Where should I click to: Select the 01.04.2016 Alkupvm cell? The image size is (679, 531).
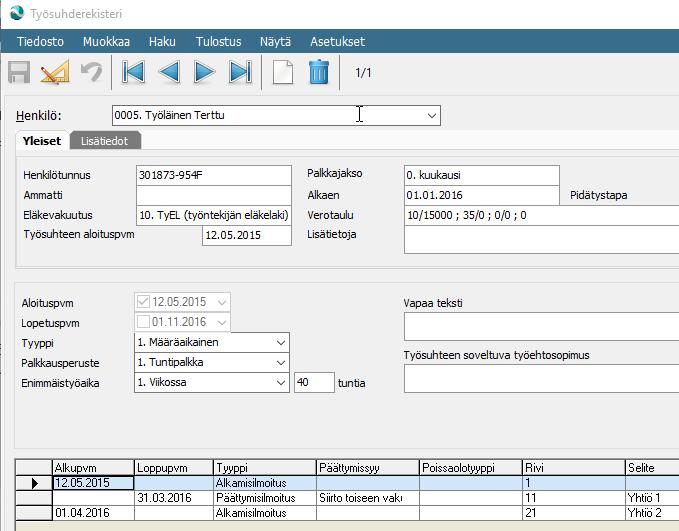pos(93,513)
